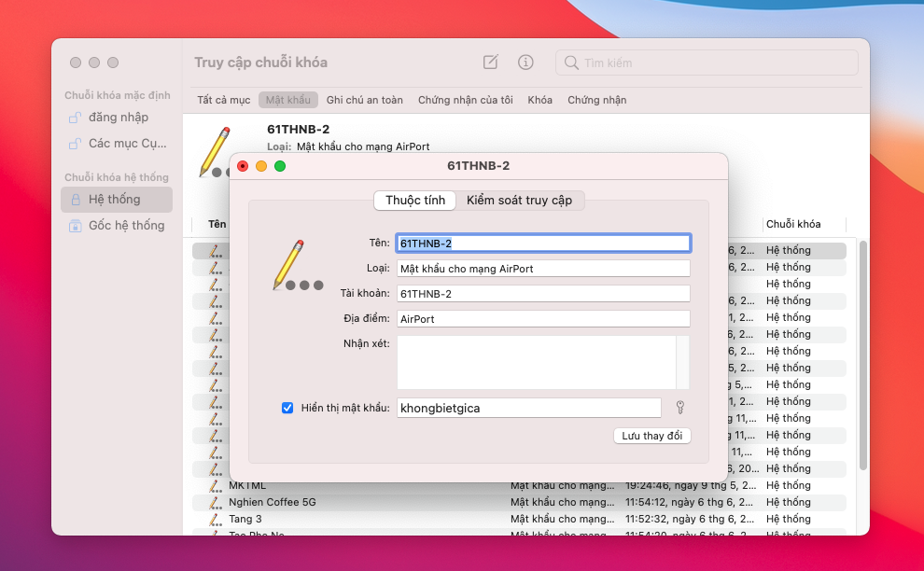Screen dimensions: 924x571
Task: Open the Ghi chú an toàn tab
Action: [x=365, y=100]
